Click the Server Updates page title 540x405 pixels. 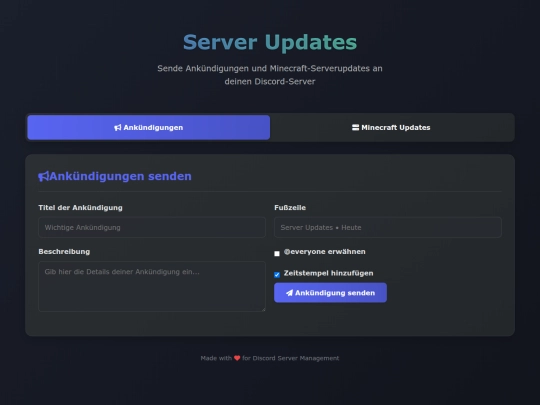270,42
